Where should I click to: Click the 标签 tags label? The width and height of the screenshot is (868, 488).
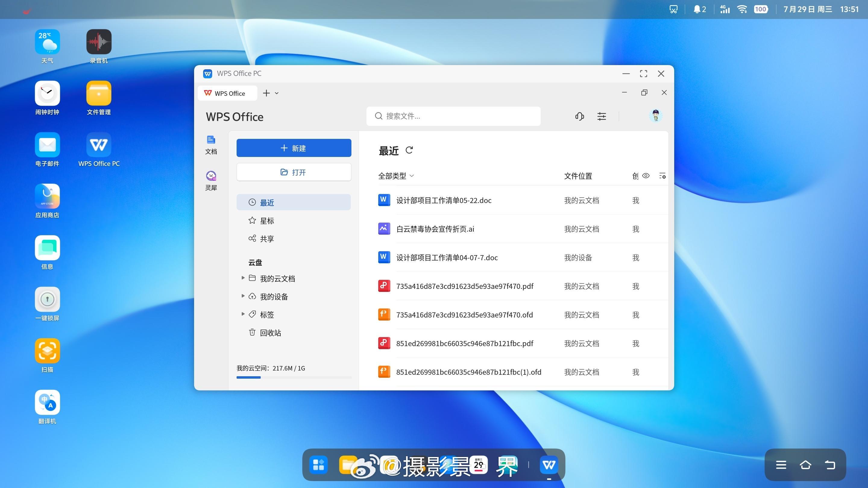(267, 314)
